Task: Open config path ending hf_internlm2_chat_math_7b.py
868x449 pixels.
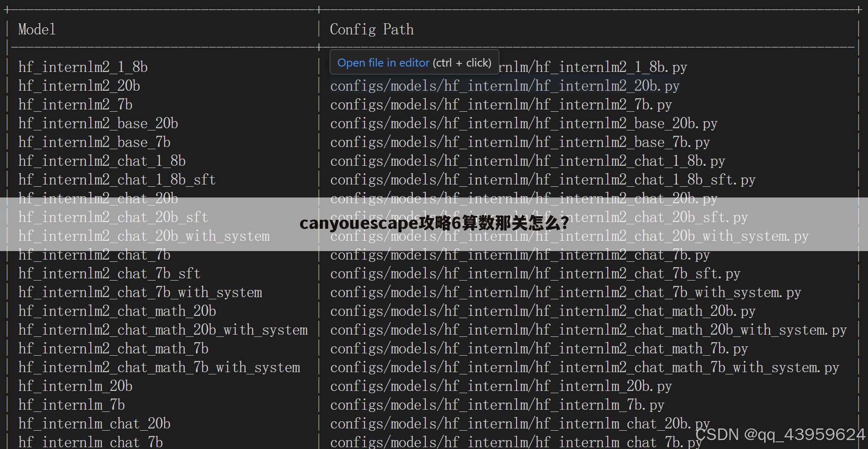Action: [x=539, y=348]
